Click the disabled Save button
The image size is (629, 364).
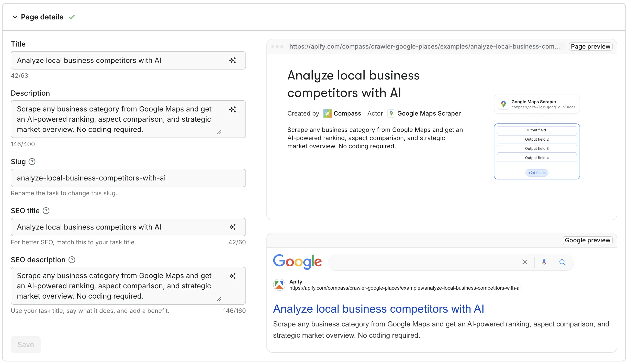pyautogui.click(x=26, y=345)
